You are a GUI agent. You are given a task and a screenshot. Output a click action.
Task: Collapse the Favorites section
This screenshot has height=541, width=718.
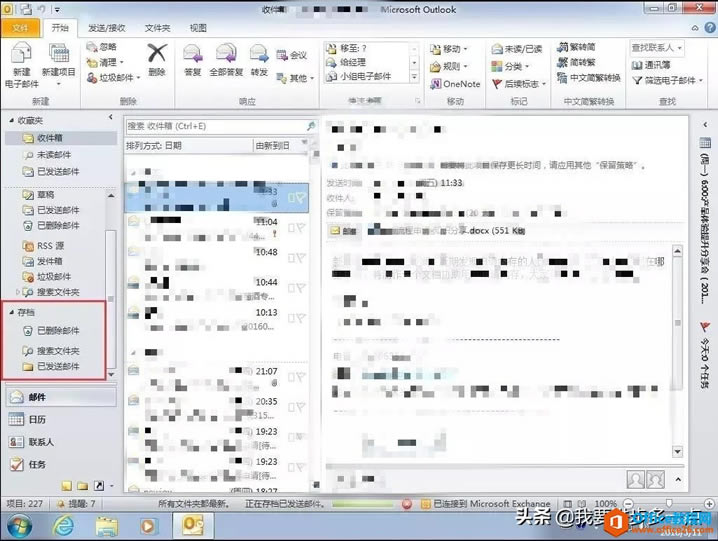tap(11, 120)
